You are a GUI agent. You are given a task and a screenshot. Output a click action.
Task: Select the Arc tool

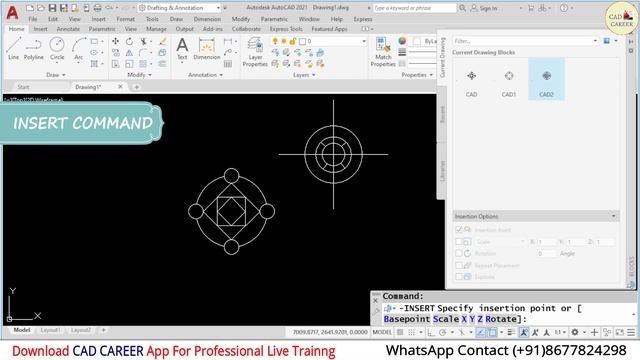[79, 49]
